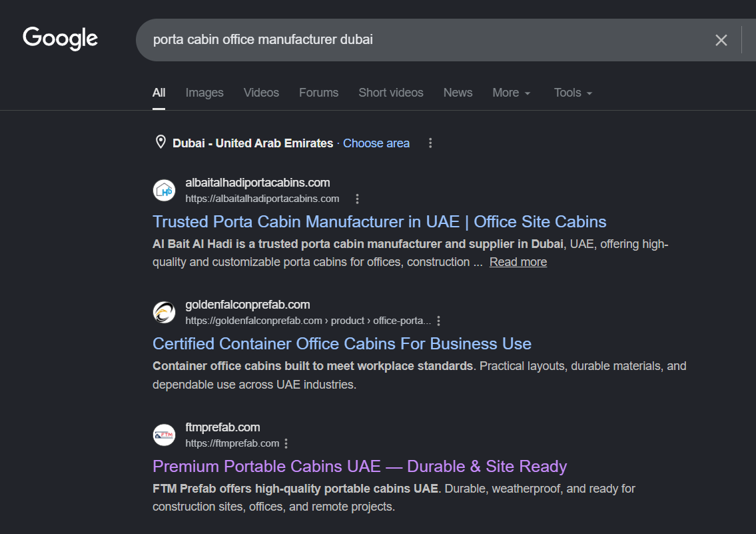
Task: Open three-dot menu for ftmprefab result
Action: (286, 443)
